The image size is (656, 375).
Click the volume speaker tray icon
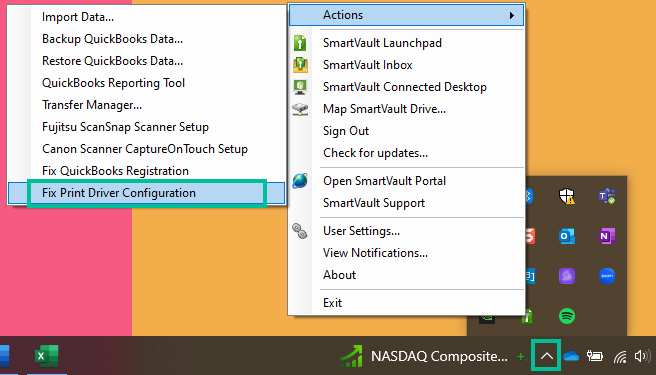(x=643, y=356)
